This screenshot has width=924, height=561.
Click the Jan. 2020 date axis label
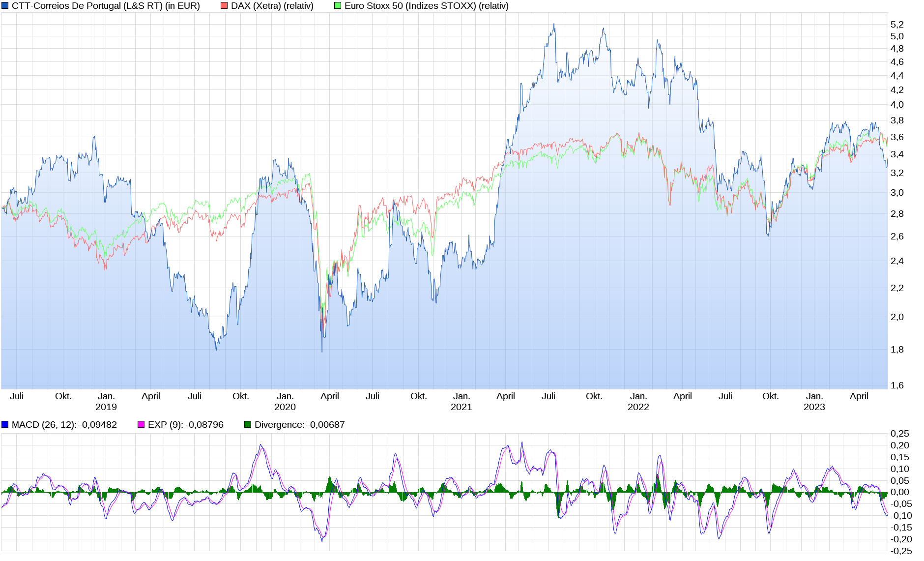tap(285, 401)
